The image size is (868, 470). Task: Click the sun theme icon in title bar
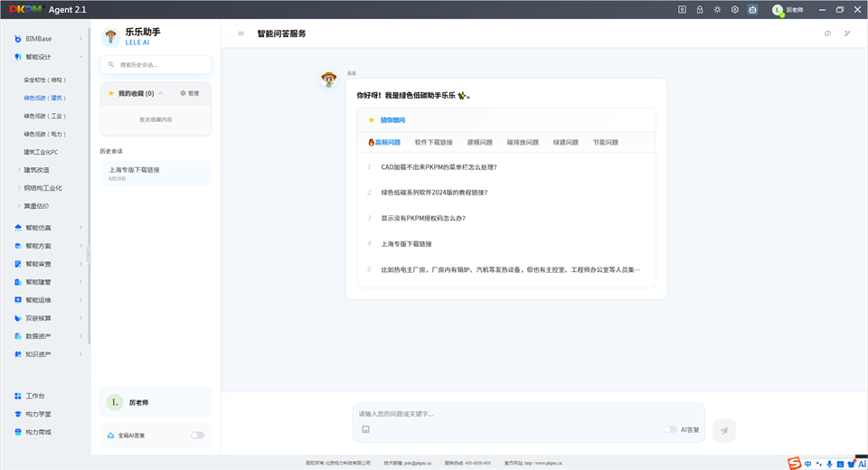point(717,9)
